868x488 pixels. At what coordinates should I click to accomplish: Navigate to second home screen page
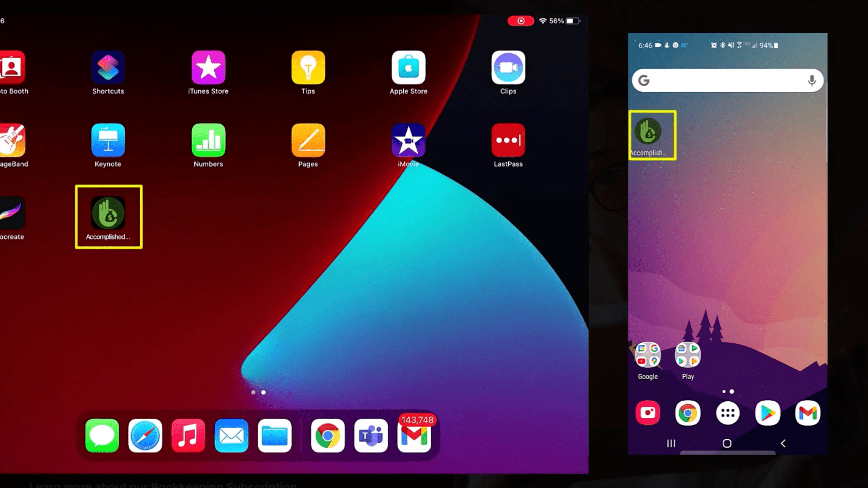pos(264,392)
